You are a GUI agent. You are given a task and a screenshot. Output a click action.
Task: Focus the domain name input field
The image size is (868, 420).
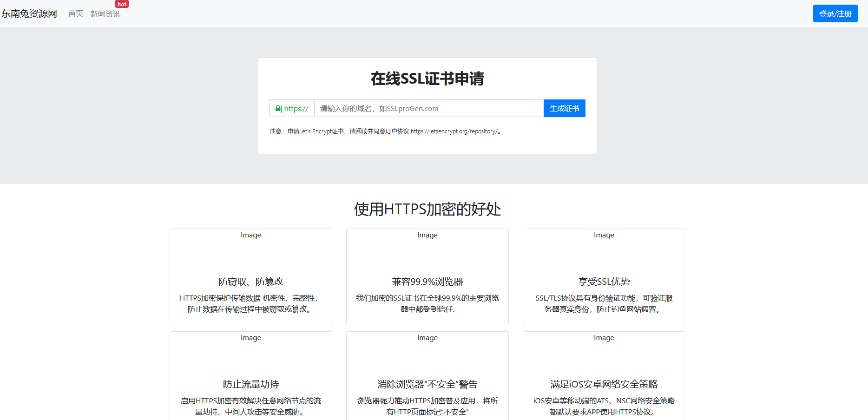(429, 108)
